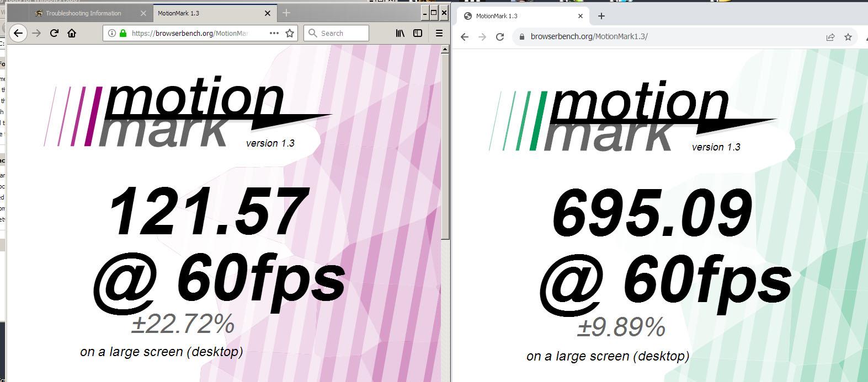Click Chrome score 695.09
The image size is (868, 382).
tap(652, 213)
